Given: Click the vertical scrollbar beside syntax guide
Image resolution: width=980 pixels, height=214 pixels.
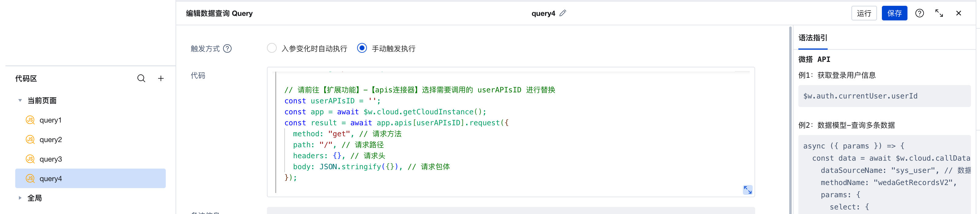Looking at the screenshot, I should coord(790,114).
